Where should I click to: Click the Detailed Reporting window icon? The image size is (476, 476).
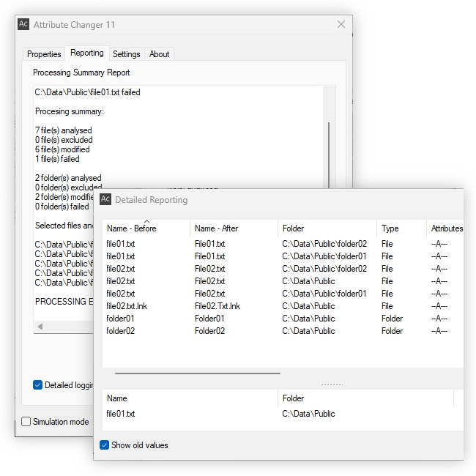pyautogui.click(x=105, y=199)
